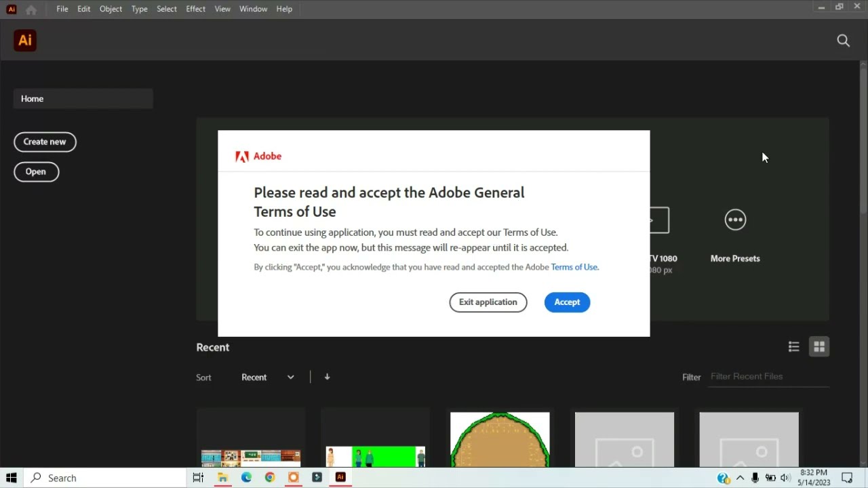The height and width of the screenshot is (488, 868).
Task: Open the fourth recent file with placeholder image
Action: (625, 439)
